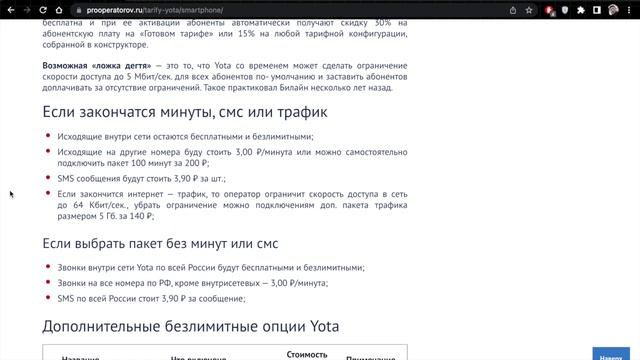Click bullet 'Если закончится интернет – трафик'

pos(232,205)
